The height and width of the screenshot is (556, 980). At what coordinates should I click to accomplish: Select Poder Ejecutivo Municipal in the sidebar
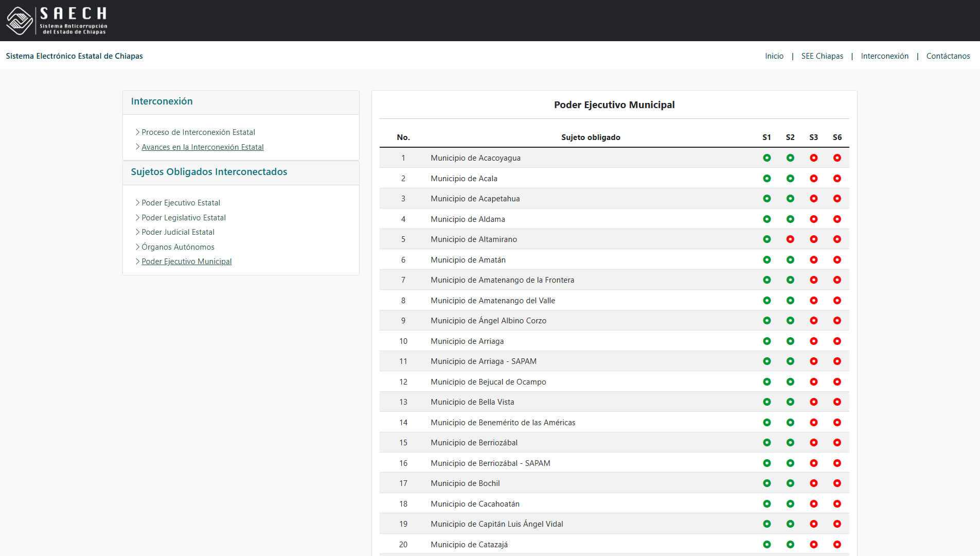click(x=186, y=262)
